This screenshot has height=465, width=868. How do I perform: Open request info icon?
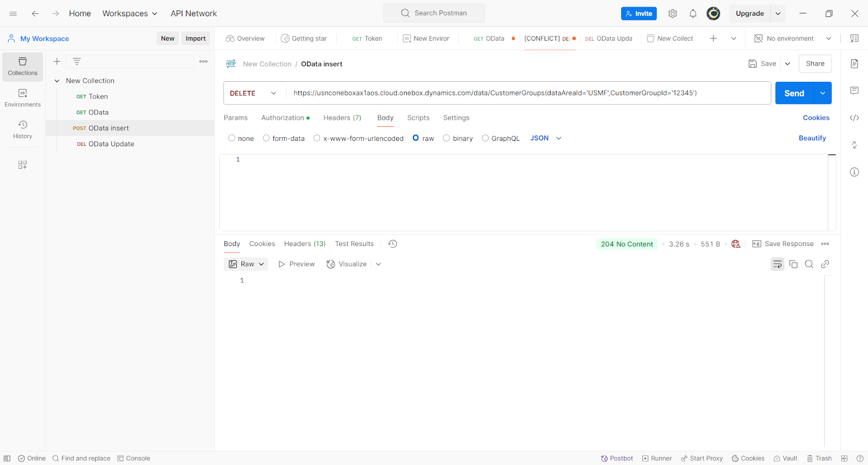tap(854, 172)
